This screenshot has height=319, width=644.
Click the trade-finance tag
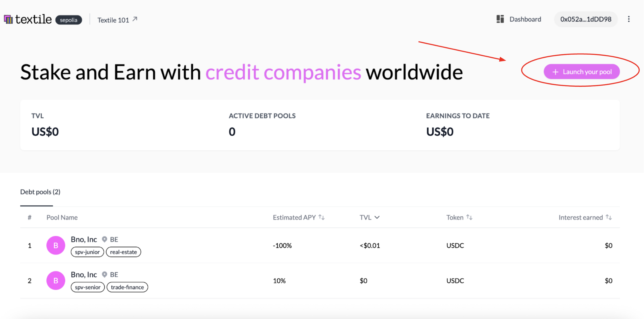click(127, 287)
